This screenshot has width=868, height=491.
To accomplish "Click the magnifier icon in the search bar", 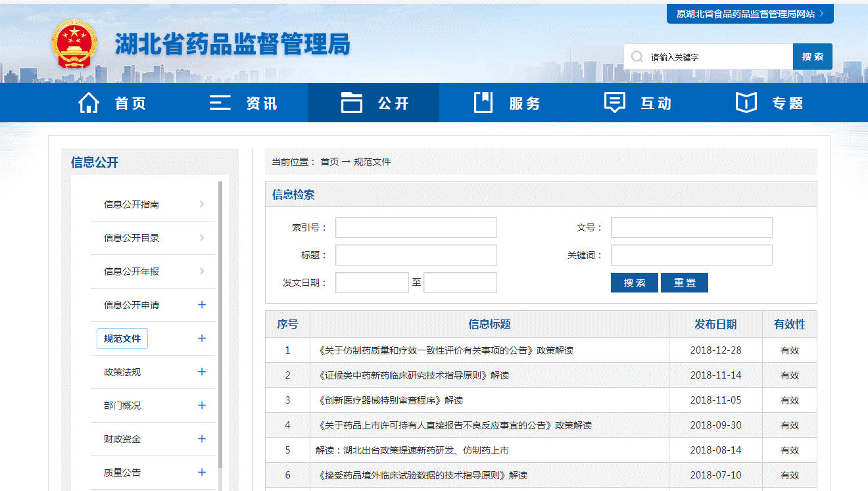I will (x=635, y=57).
